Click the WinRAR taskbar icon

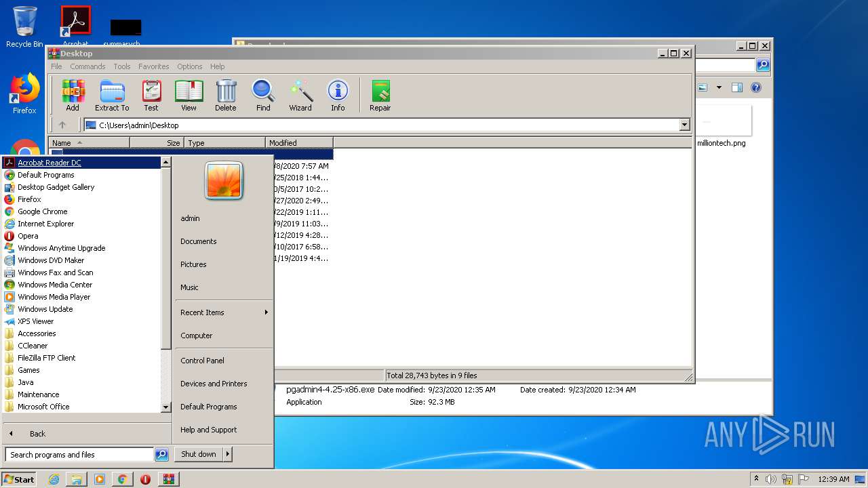[x=168, y=479]
